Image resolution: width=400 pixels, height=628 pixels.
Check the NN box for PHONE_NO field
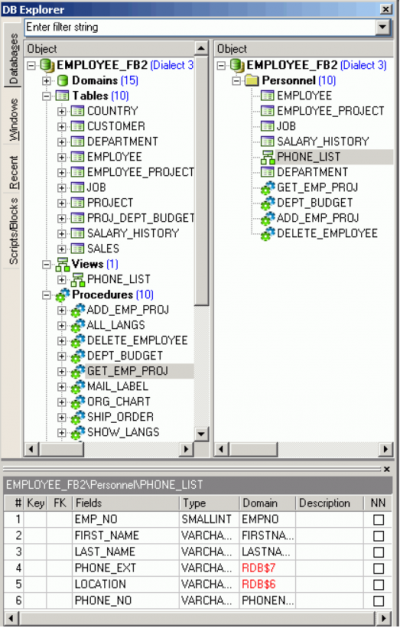(x=378, y=601)
